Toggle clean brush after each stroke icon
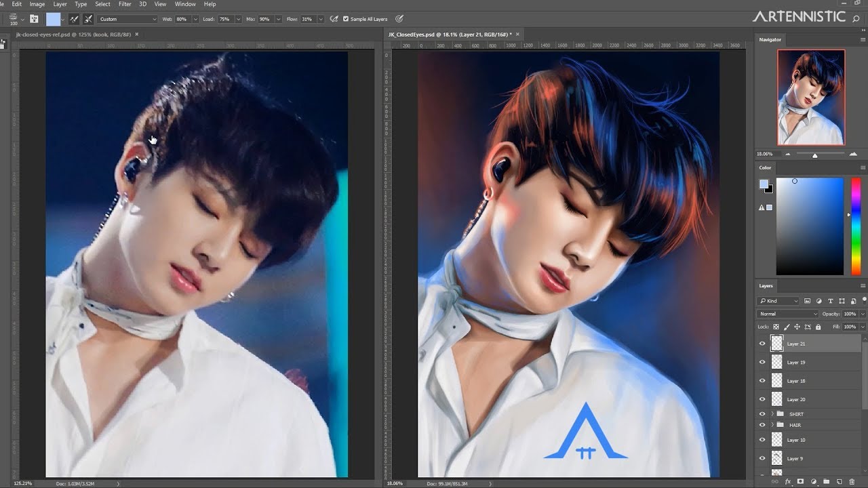Viewport: 868px width, 488px height. (x=88, y=19)
